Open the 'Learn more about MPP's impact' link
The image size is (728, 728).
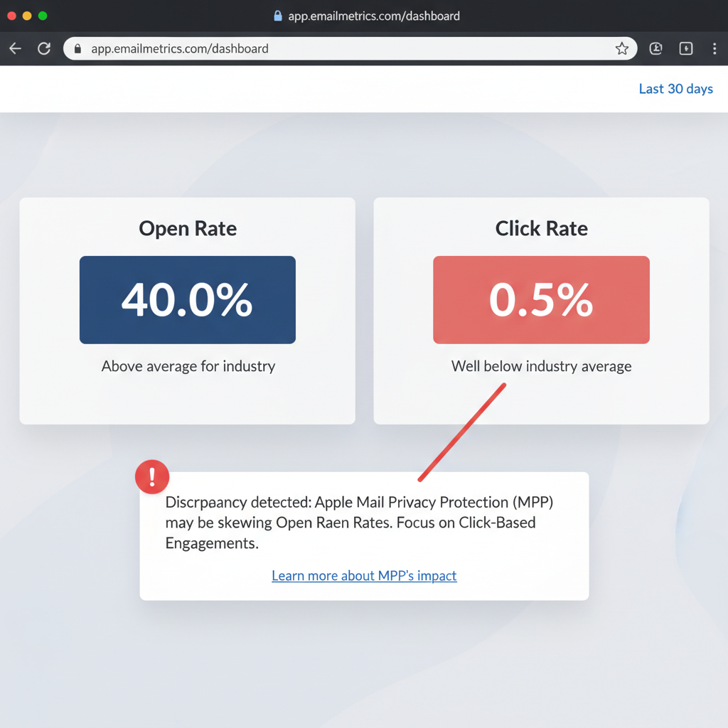click(364, 576)
